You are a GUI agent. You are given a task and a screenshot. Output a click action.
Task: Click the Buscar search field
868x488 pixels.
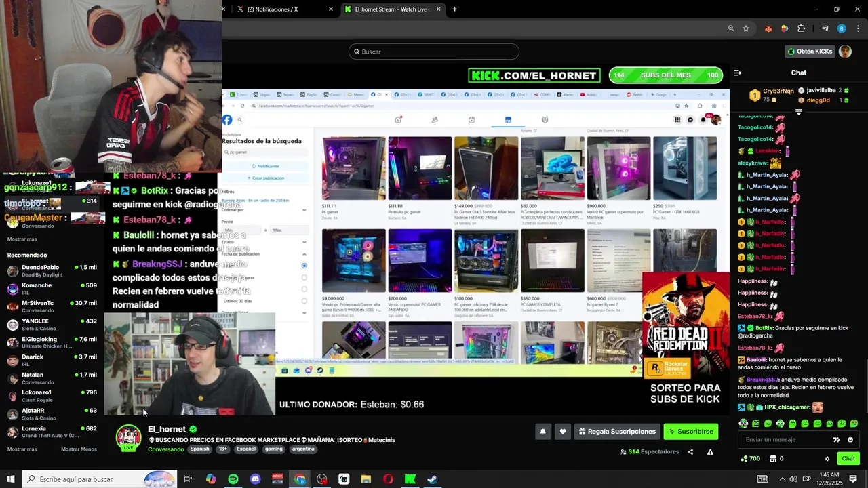(434, 52)
